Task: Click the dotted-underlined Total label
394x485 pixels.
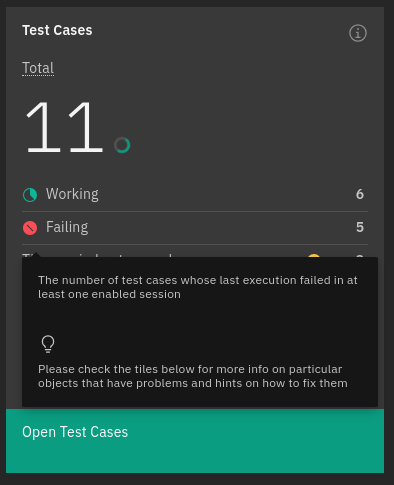Action: coord(38,68)
